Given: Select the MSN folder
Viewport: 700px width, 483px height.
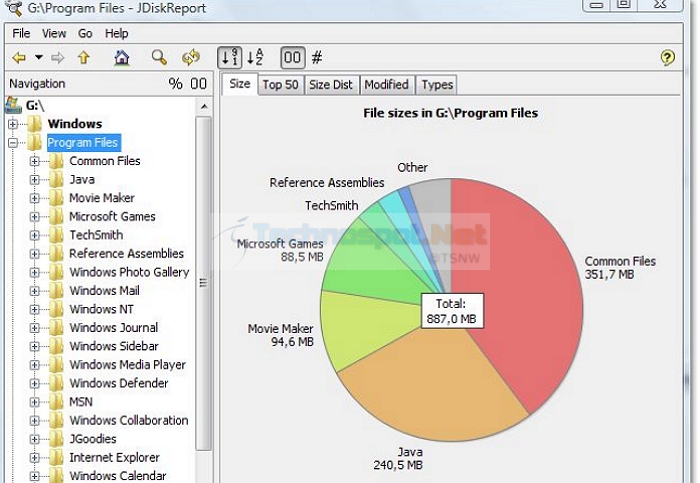Looking at the screenshot, I should coord(81,402).
